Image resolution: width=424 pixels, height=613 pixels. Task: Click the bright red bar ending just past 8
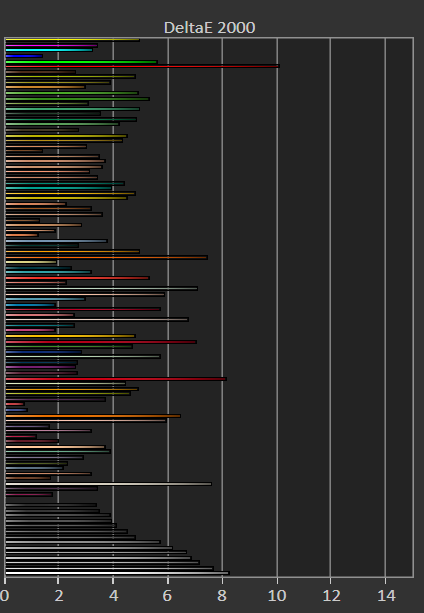116,379
